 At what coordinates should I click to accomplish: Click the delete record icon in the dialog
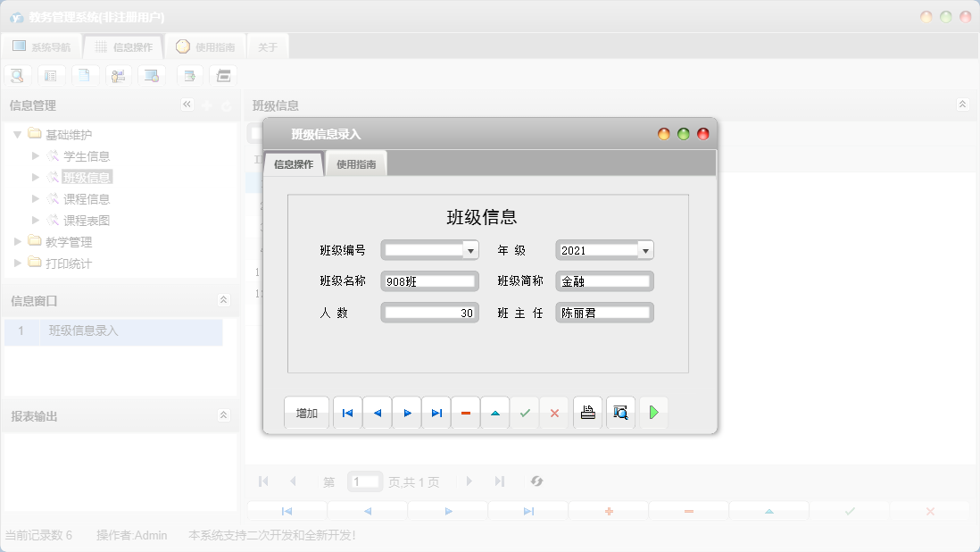[465, 412]
